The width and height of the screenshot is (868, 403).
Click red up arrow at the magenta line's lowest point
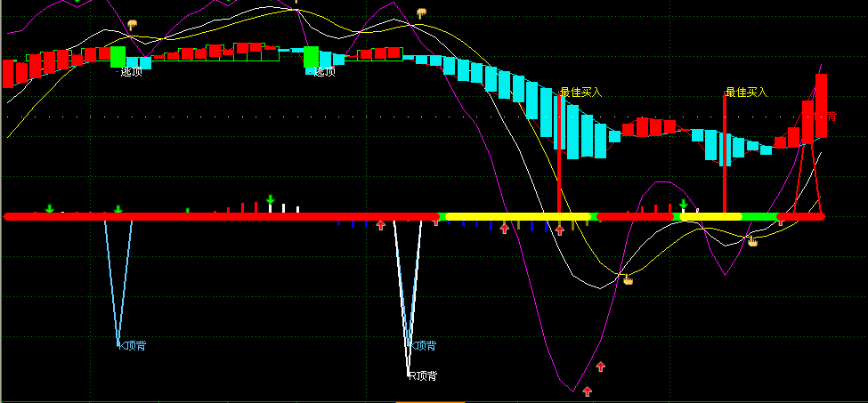tap(588, 391)
